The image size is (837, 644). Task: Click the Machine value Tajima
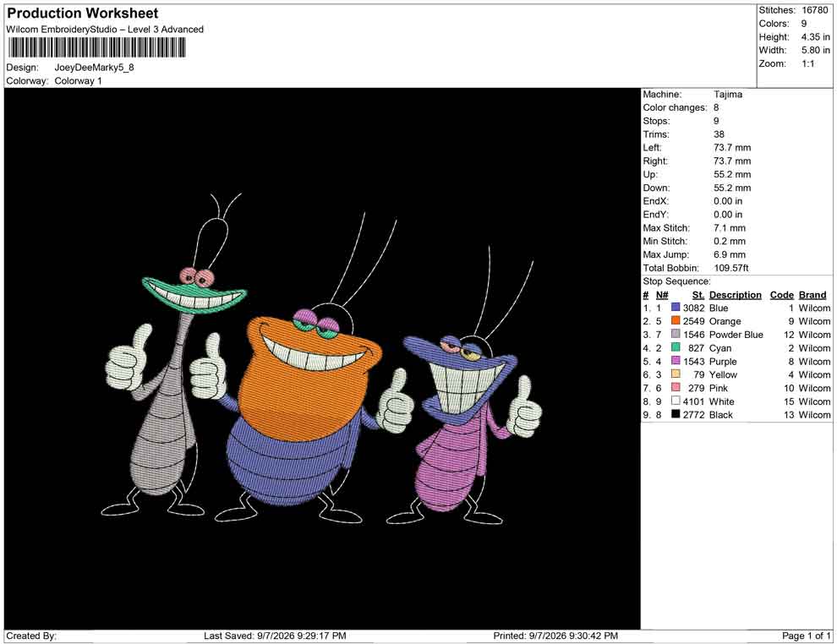pyautogui.click(x=728, y=94)
